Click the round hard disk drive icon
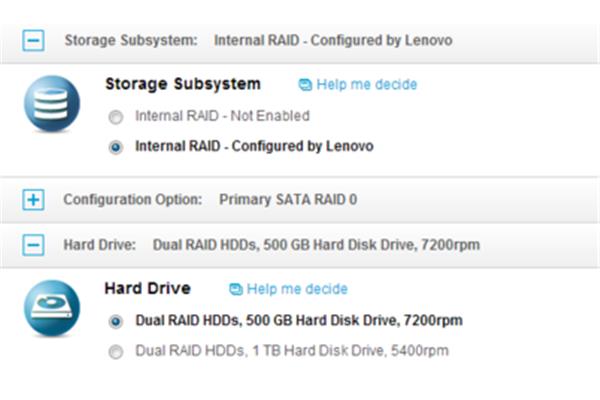This screenshot has width=600, height=400. (x=52, y=308)
